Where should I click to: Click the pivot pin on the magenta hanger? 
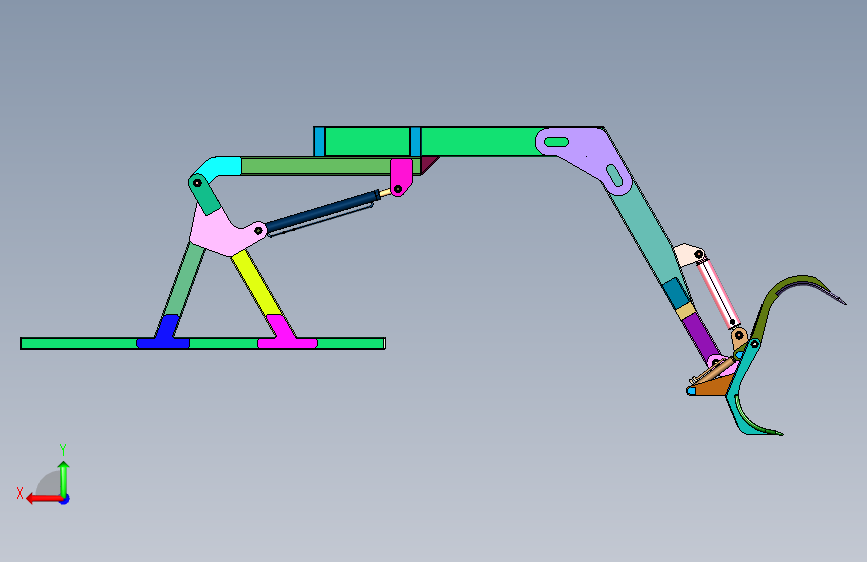click(x=398, y=189)
